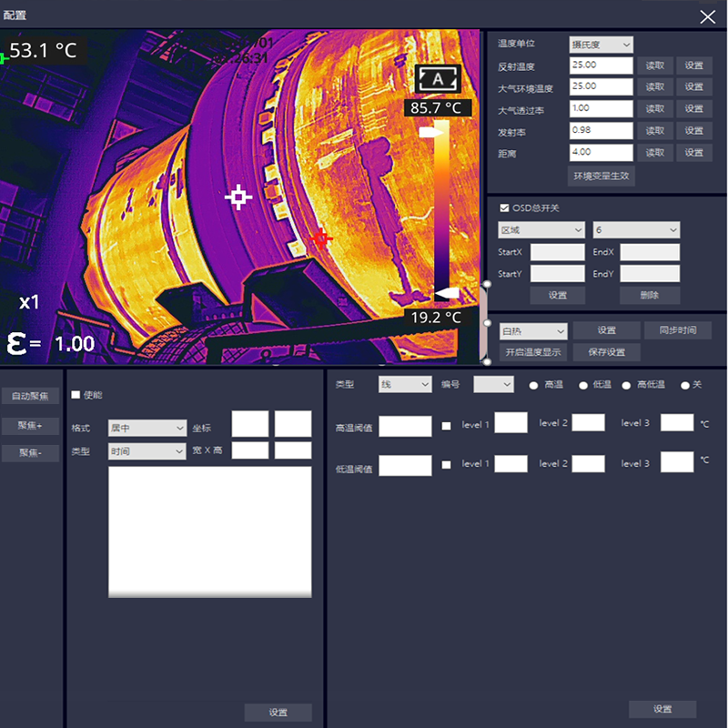Expand the 白热 palette dropdown
The height and width of the screenshot is (728, 728).
(x=533, y=331)
